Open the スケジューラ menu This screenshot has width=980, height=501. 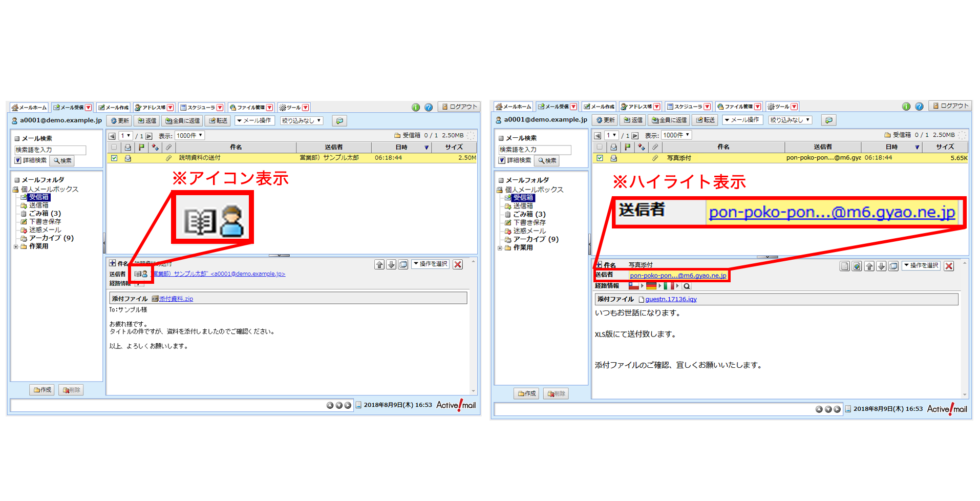pos(201,107)
